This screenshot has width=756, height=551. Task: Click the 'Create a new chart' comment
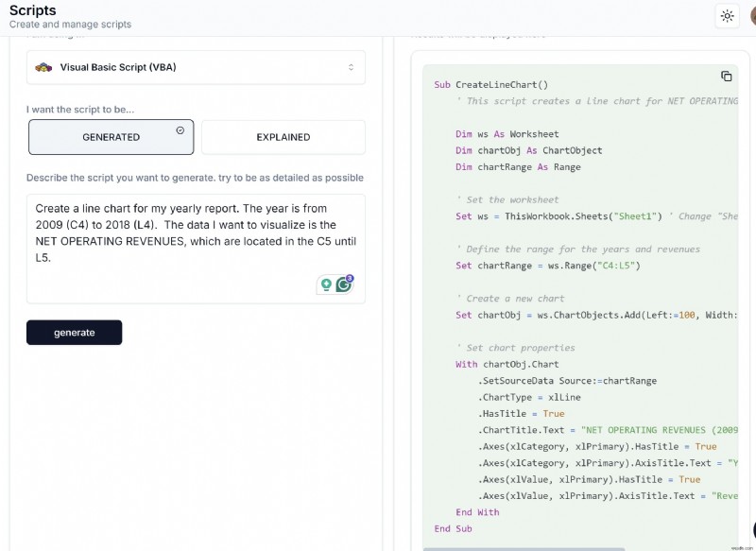510,299
